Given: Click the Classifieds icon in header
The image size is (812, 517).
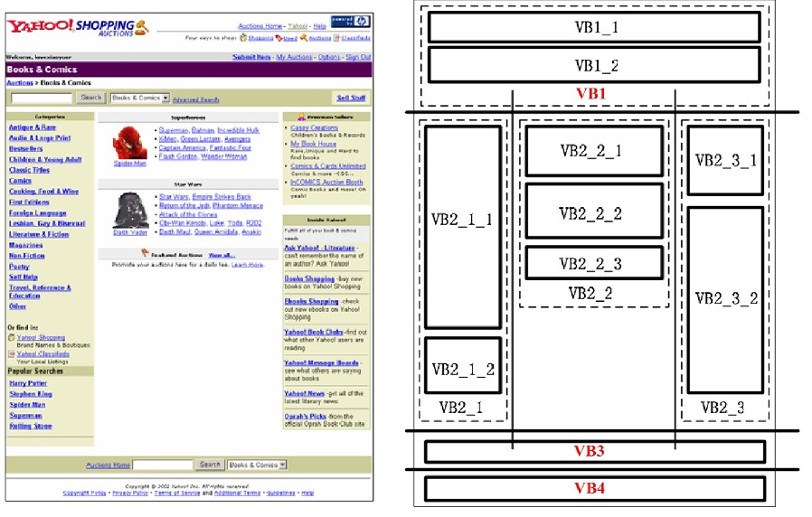Looking at the screenshot, I should [336, 38].
